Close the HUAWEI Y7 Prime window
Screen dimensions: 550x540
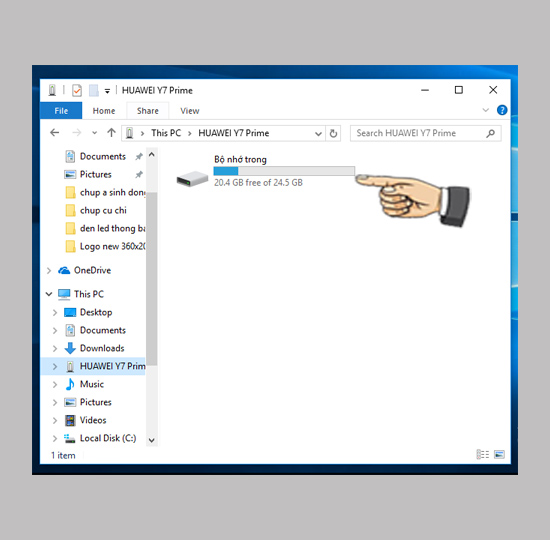tap(493, 90)
